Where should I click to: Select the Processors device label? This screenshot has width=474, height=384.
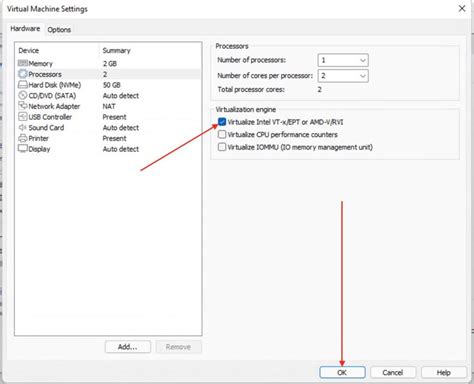click(x=45, y=74)
